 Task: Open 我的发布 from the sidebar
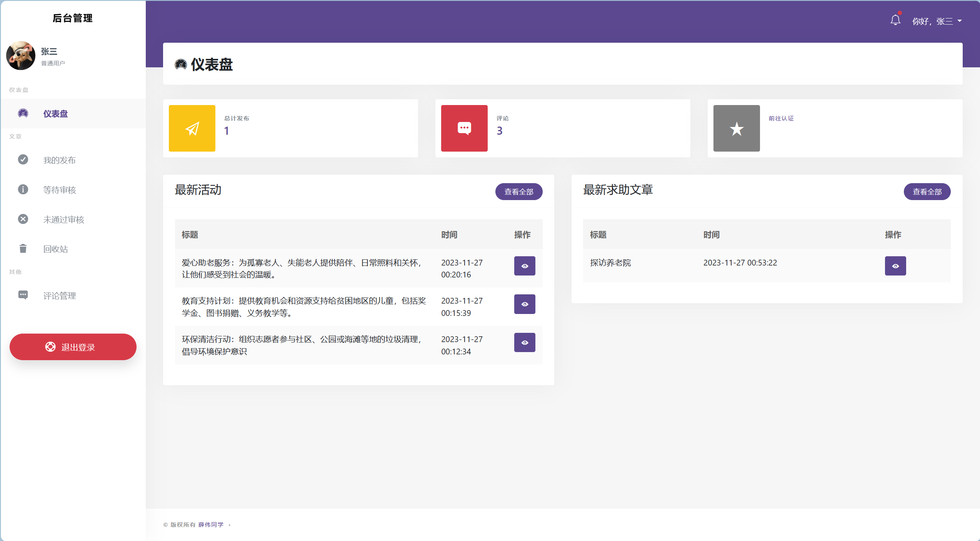pos(59,160)
